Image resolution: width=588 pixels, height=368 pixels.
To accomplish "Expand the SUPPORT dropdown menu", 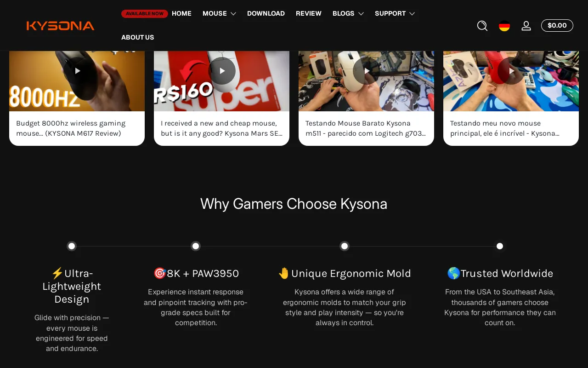I will [x=395, y=13].
